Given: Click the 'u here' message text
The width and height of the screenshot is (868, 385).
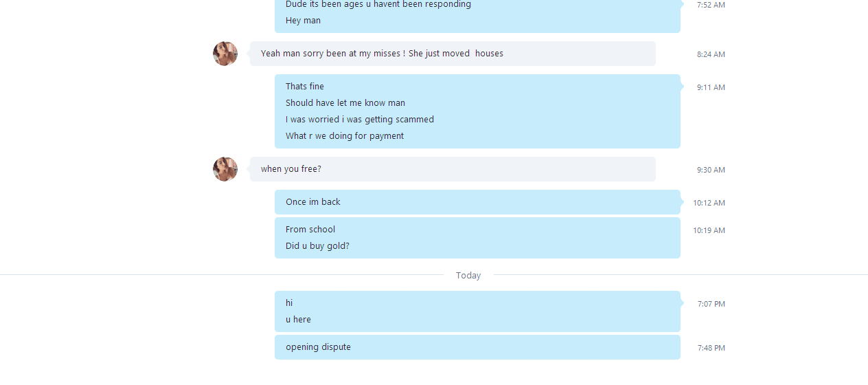Looking at the screenshot, I should click(x=298, y=320).
